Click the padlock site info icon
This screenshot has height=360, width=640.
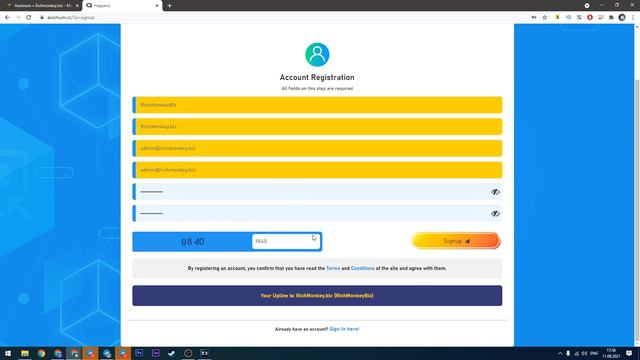(x=42, y=18)
